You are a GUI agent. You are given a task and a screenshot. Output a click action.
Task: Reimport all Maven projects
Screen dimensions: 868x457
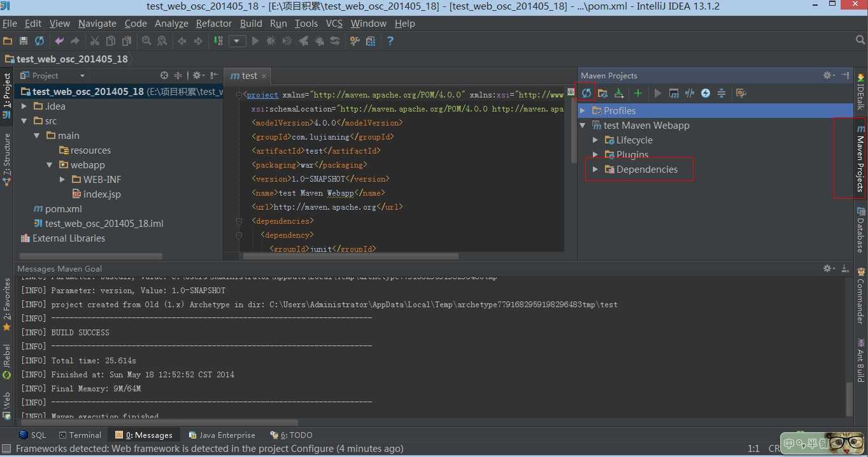click(586, 93)
